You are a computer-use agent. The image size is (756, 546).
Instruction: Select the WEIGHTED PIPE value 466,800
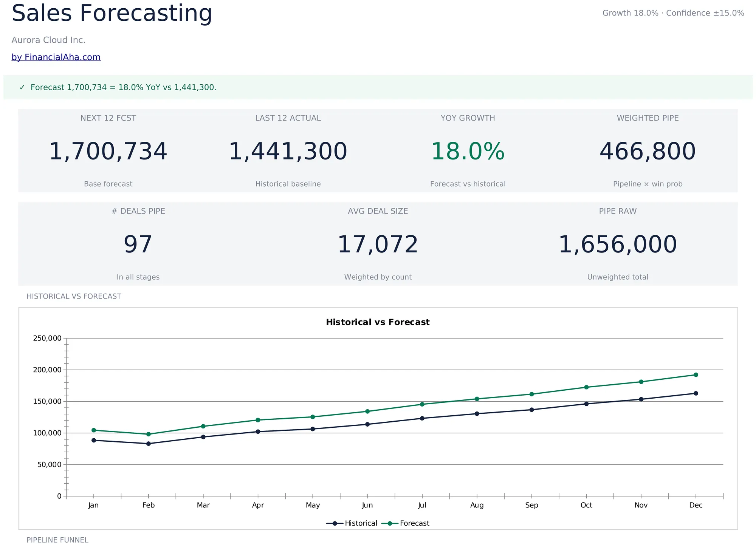point(648,151)
